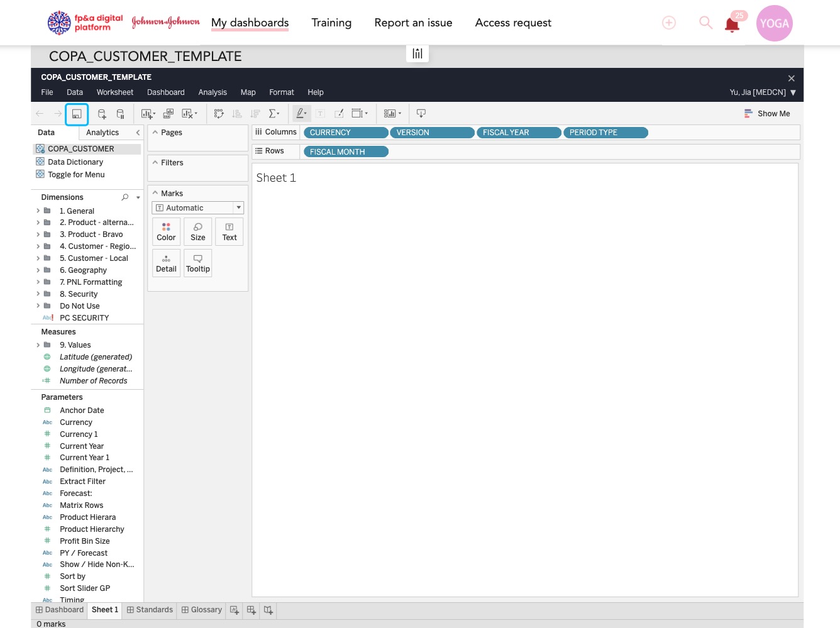
Task: Click the Download toolbar icon
Action: pyautogui.click(x=421, y=114)
